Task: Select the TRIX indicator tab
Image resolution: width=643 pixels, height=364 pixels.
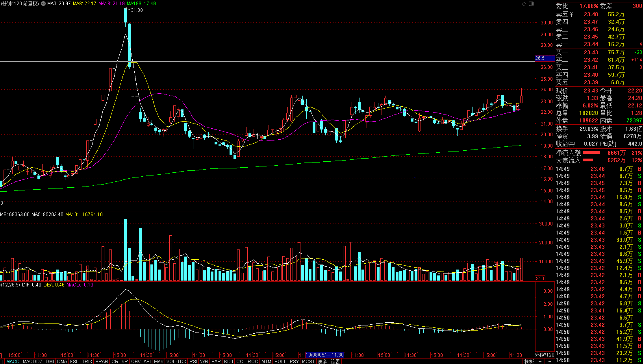Action: [x=87, y=361]
